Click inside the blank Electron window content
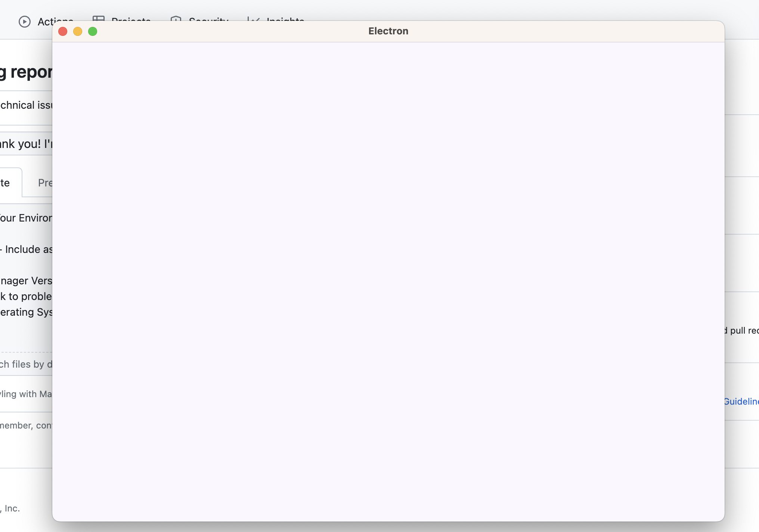 click(388, 280)
